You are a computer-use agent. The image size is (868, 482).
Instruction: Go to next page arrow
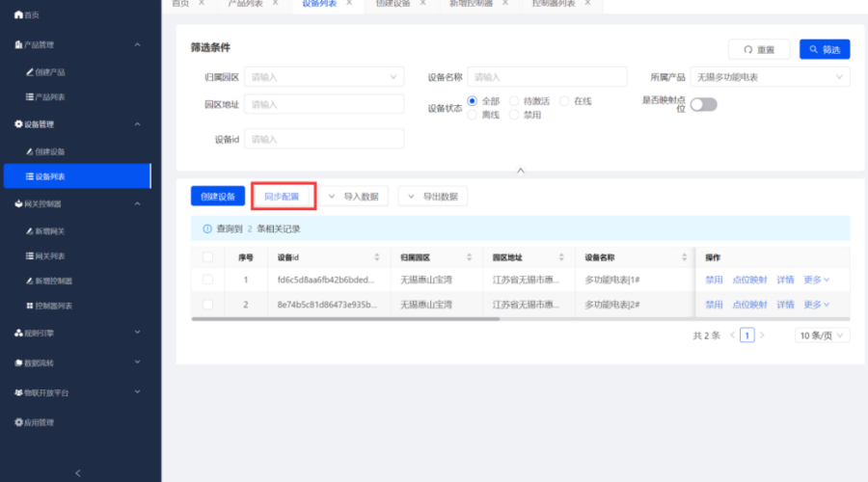(x=762, y=335)
